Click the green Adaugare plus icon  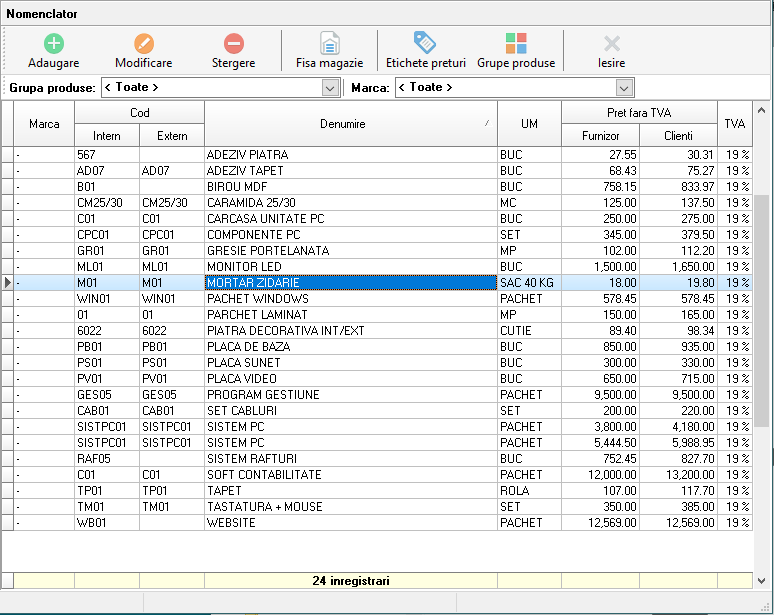click(x=53, y=44)
